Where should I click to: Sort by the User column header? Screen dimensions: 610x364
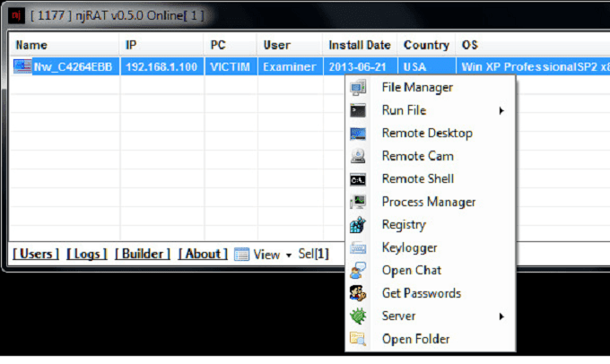coord(291,45)
